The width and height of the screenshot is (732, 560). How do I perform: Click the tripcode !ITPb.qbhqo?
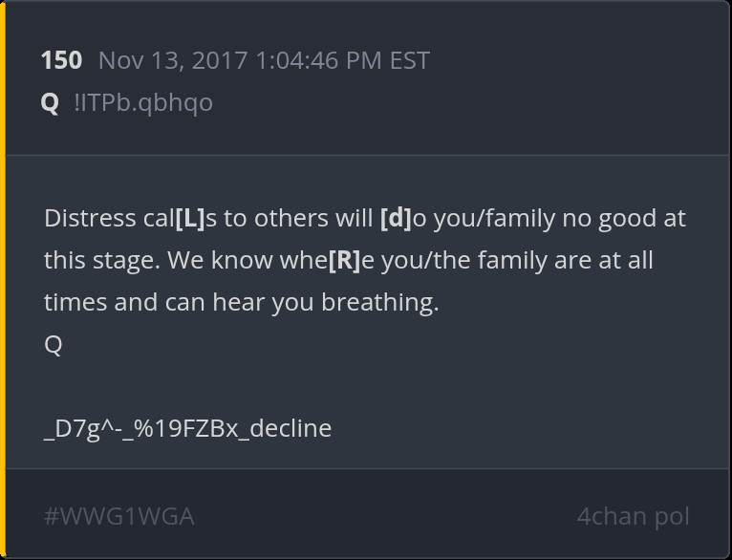[x=143, y=102]
